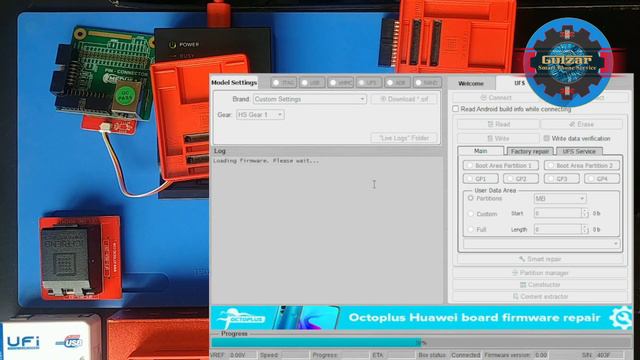This screenshot has height=360, width=640.
Task: Click the Erase button
Action: click(582, 124)
